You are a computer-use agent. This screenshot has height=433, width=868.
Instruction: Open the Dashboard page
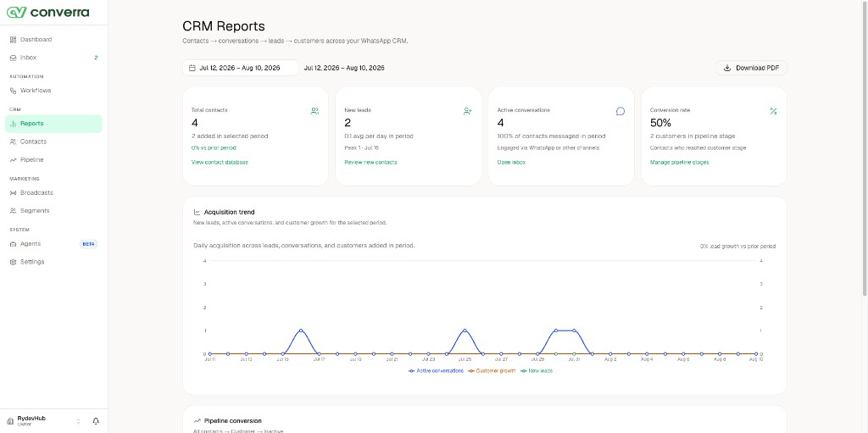(53, 39)
